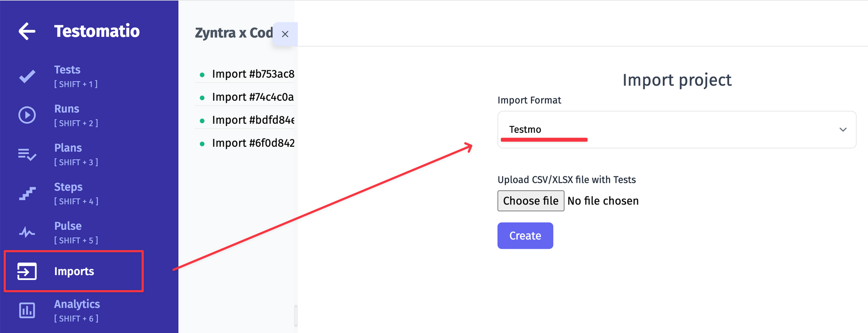The height and width of the screenshot is (333, 868).
Task: Open Import #bdfd84e entry
Action: tap(253, 120)
